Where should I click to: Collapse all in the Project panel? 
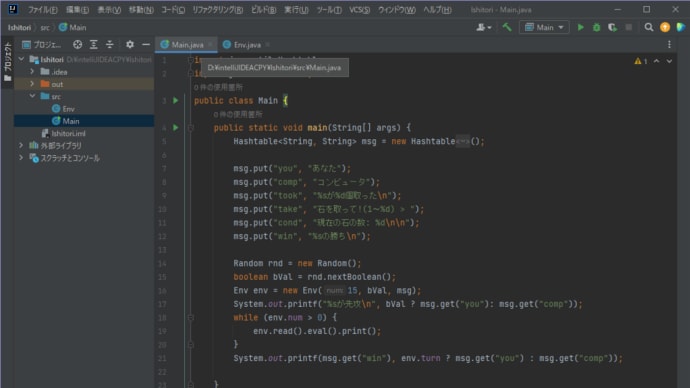(x=110, y=44)
